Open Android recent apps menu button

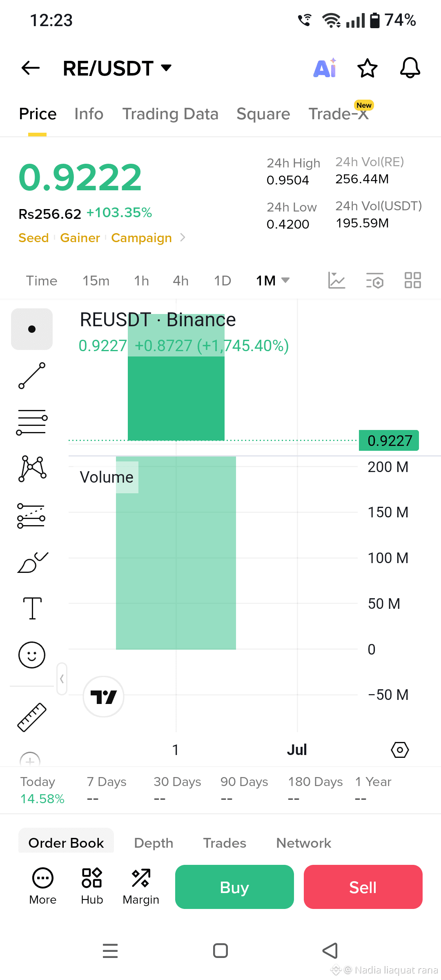point(110,951)
